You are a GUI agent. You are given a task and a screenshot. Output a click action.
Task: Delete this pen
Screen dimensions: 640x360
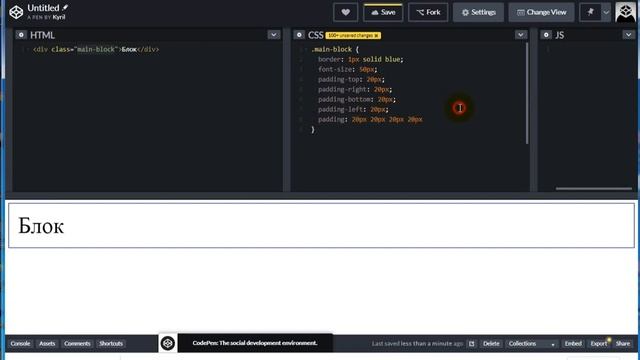(x=491, y=344)
